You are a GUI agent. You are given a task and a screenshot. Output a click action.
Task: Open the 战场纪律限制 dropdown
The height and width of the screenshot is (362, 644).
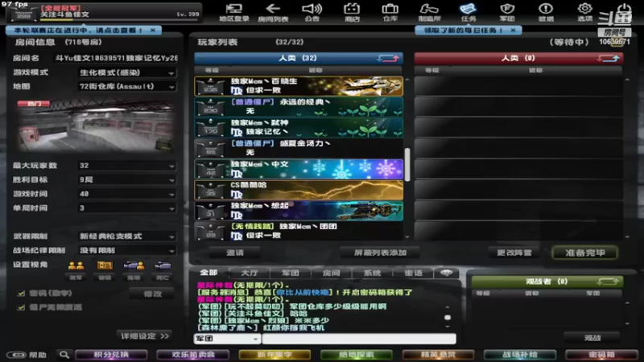[x=127, y=250]
